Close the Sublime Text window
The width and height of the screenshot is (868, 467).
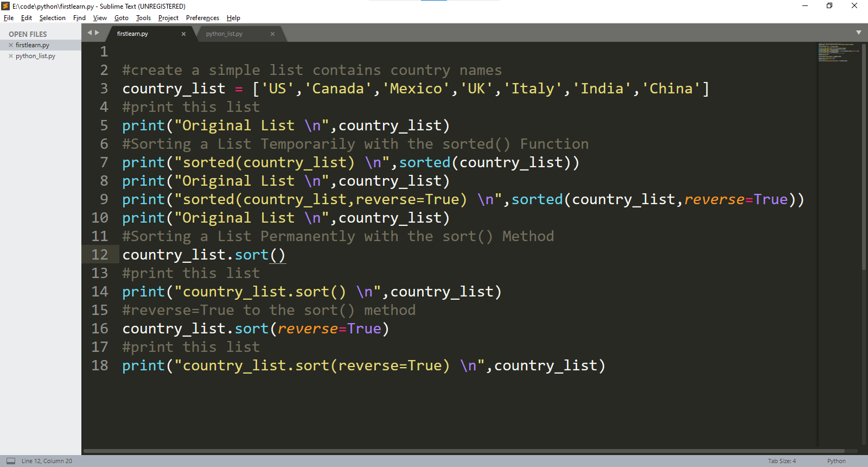(854, 6)
